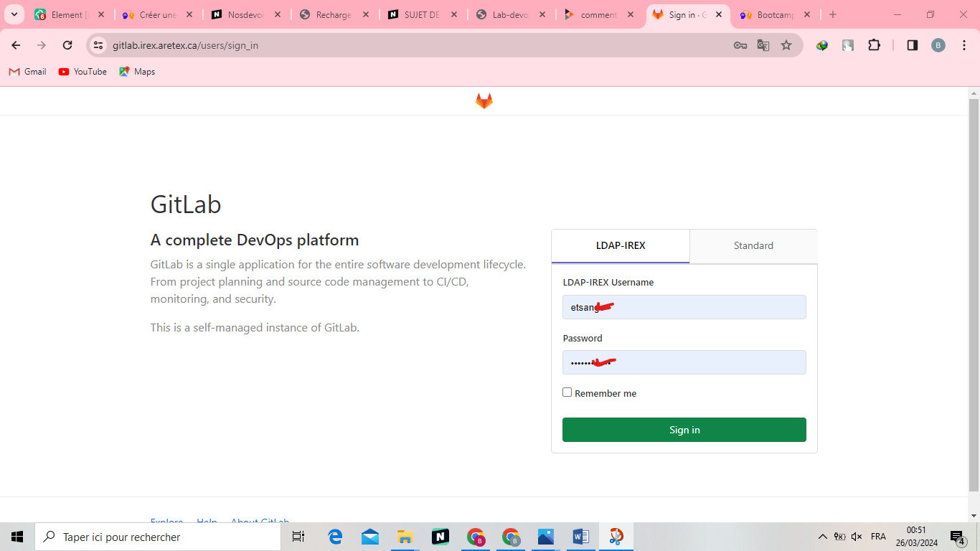980x551 pixels.
Task: Click the muted volume icon in tray
Action: pyautogui.click(x=857, y=537)
